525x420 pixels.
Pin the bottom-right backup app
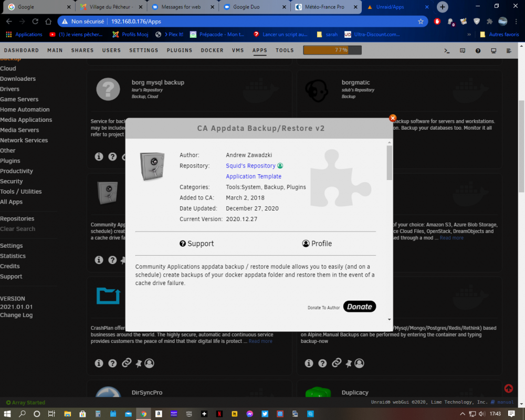pyautogui.click(x=349, y=363)
